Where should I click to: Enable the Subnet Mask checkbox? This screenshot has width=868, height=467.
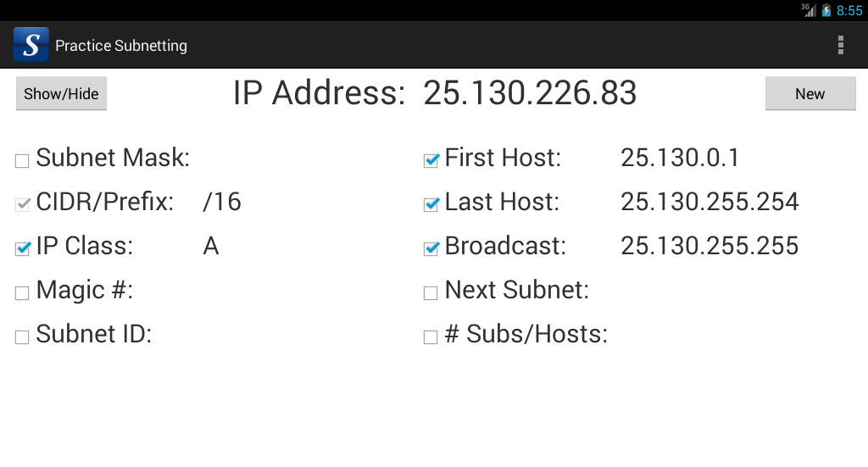(x=22, y=160)
